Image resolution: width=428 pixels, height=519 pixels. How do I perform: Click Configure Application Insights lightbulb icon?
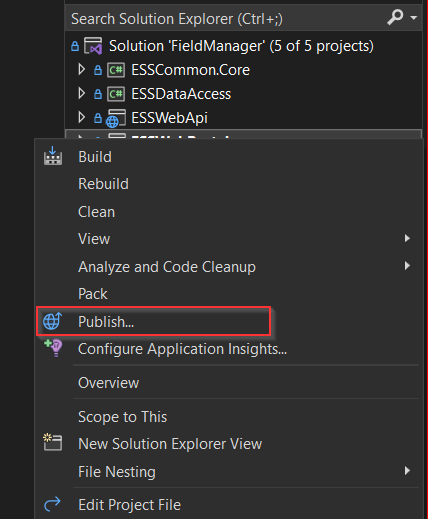coord(53,348)
